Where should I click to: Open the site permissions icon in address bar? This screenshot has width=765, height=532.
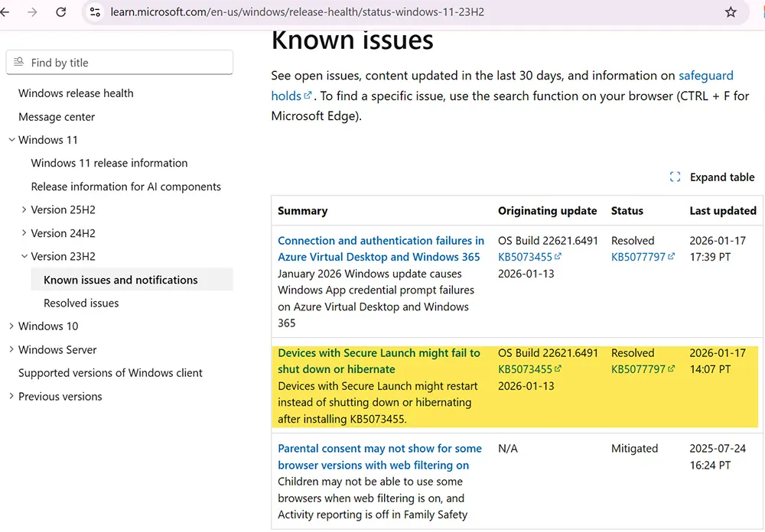95,12
